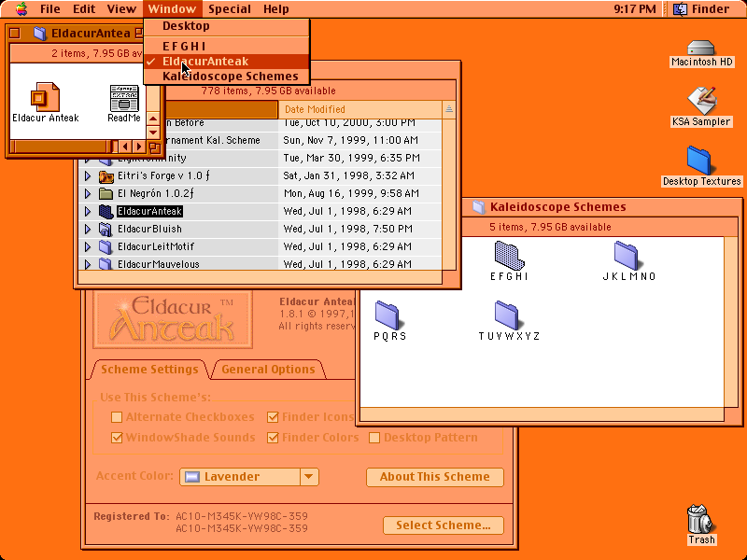747x560 pixels.
Task: Open the Special menu
Action: click(230, 8)
